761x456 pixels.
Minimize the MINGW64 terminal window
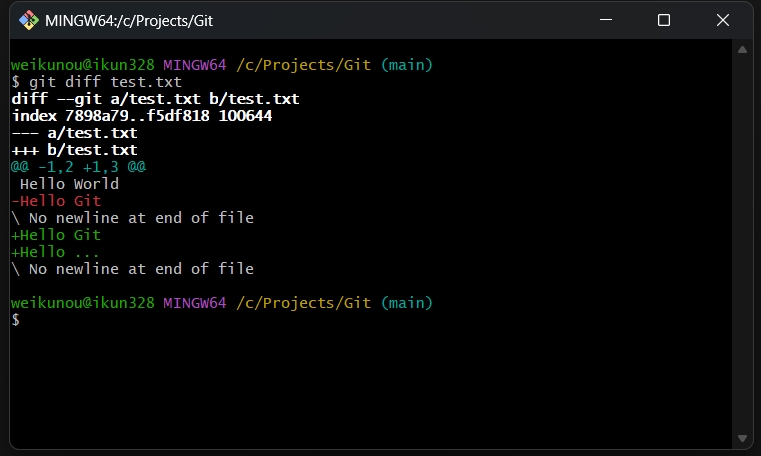[606, 20]
